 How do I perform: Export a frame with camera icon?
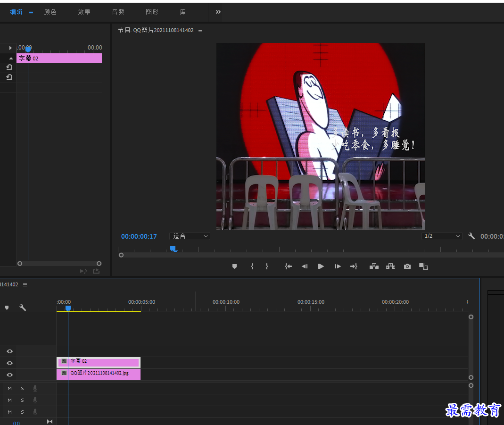(x=407, y=267)
